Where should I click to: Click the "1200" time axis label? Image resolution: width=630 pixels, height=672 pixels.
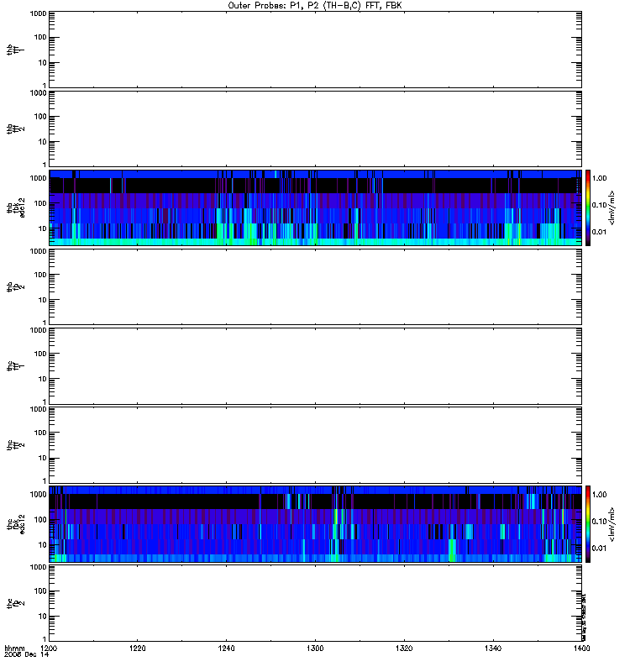click(49, 648)
